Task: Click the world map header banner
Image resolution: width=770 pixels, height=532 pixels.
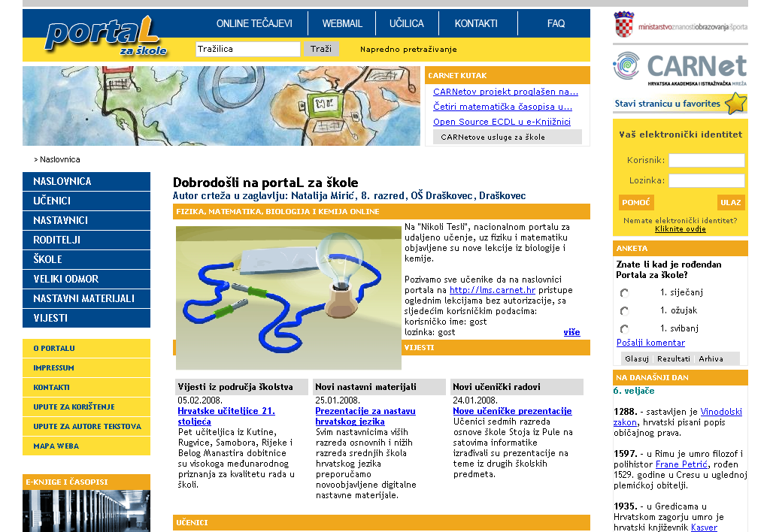Action: pos(222,106)
